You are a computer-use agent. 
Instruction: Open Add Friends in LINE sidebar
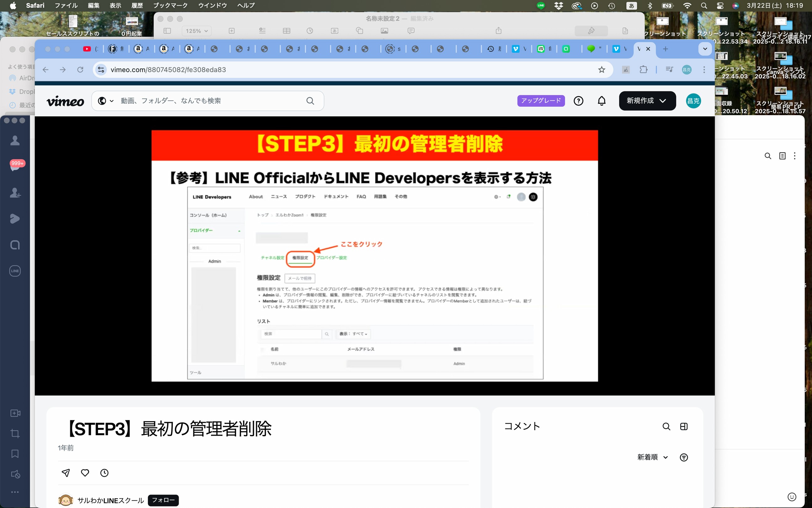[x=15, y=193]
